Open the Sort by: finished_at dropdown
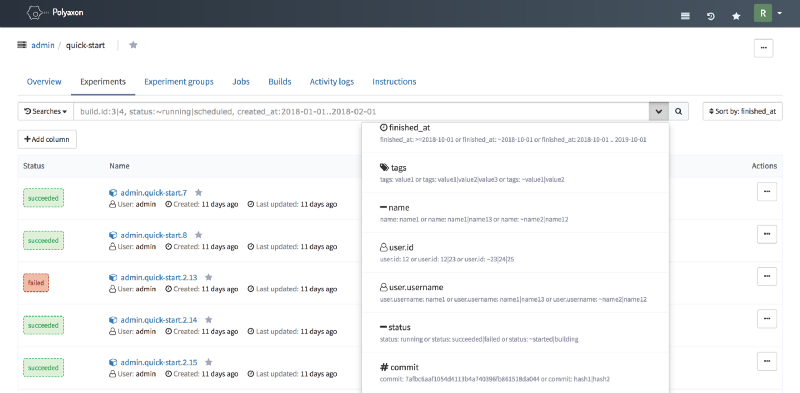 [742, 111]
